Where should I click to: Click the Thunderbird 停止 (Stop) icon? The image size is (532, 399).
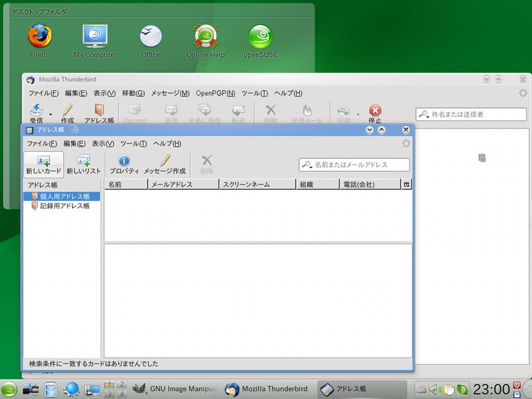tap(375, 110)
